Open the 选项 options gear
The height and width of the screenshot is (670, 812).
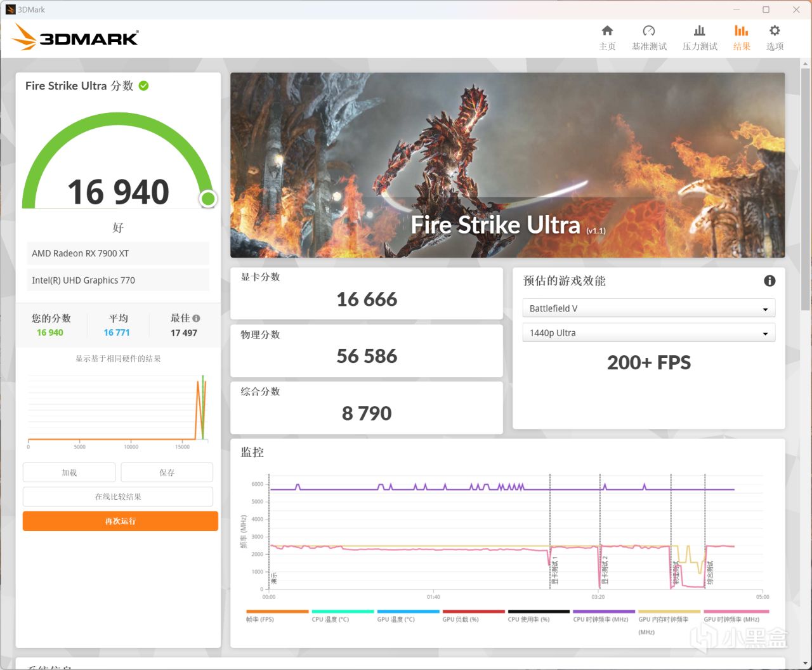pyautogui.click(x=775, y=38)
